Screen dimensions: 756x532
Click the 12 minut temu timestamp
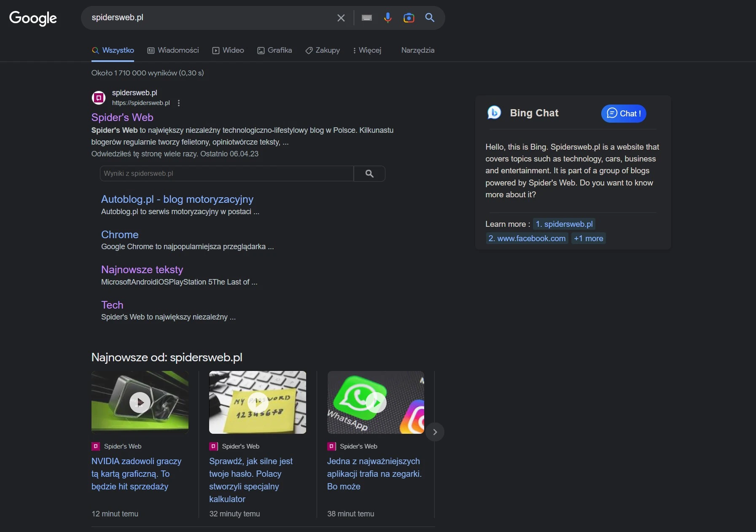[x=115, y=514]
